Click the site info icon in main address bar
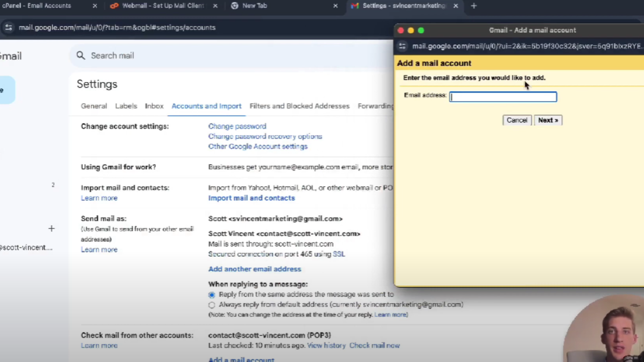The image size is (644, 362). point(8,27)
